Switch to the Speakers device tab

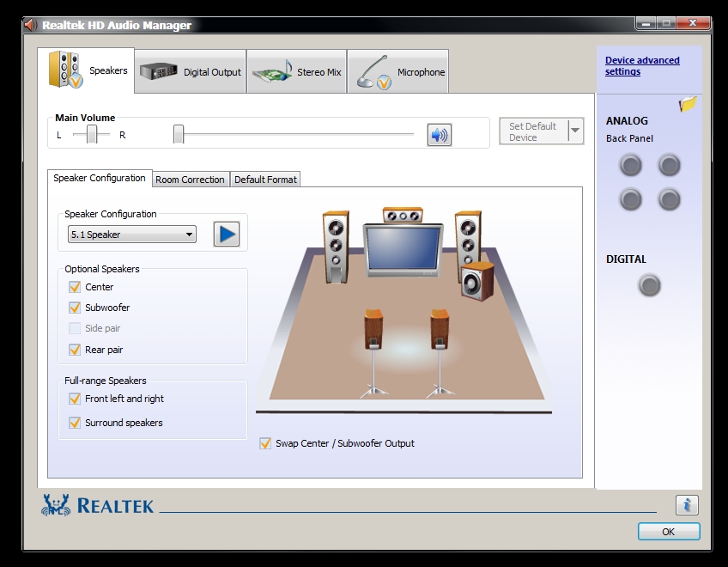(x=87, y=70)
